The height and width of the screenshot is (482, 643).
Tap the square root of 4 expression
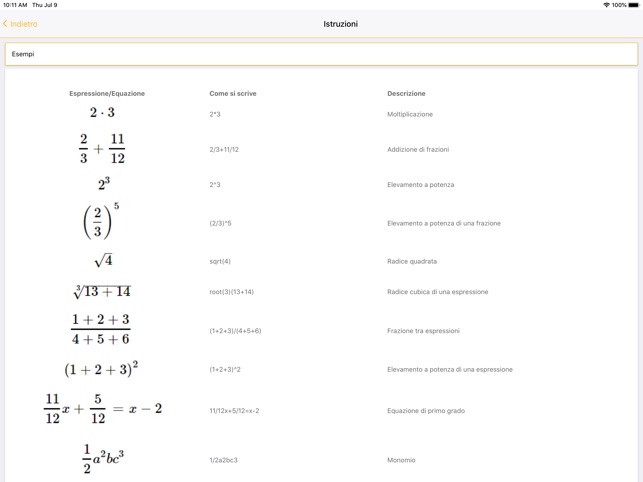(103, 260)
